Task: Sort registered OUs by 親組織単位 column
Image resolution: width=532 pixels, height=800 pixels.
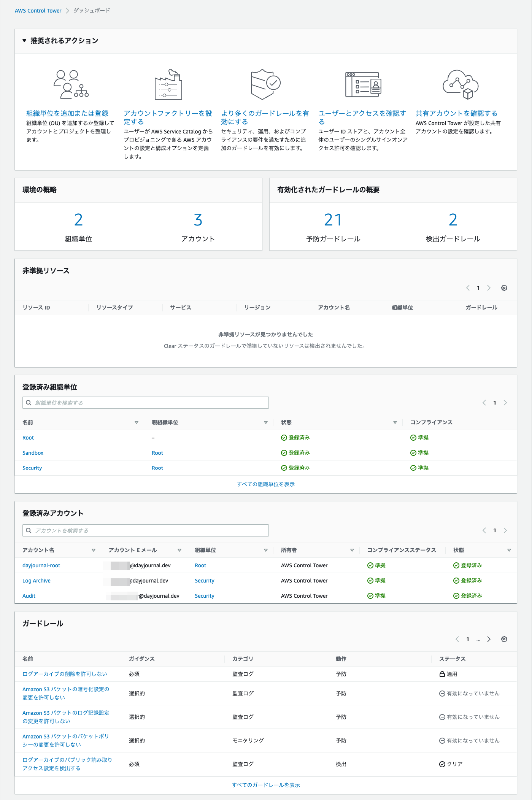Action: (266, 422)
